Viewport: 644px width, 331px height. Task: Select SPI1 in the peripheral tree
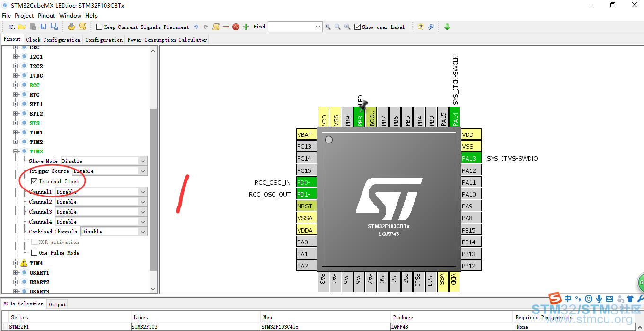click(36, 104)
